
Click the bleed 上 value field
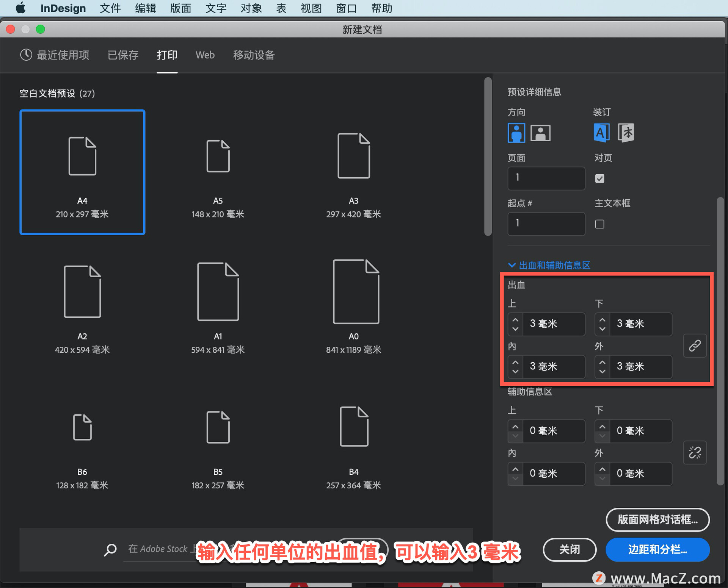point(554,324)
